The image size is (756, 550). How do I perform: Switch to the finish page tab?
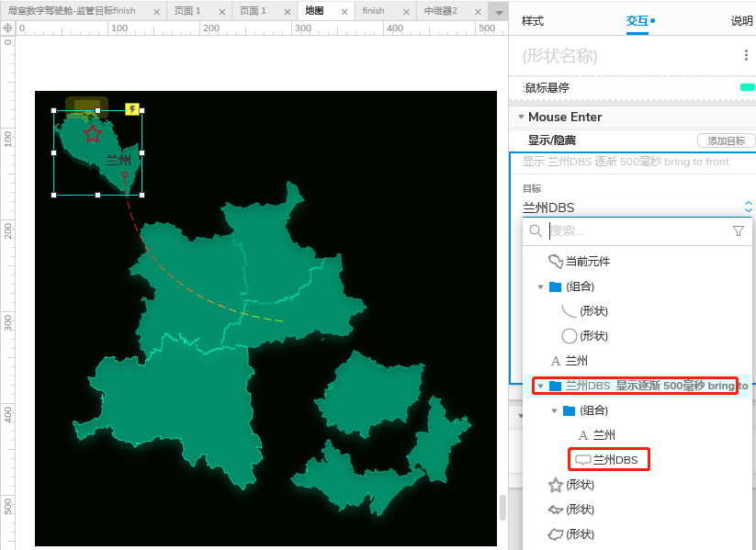tap(373, 11)
